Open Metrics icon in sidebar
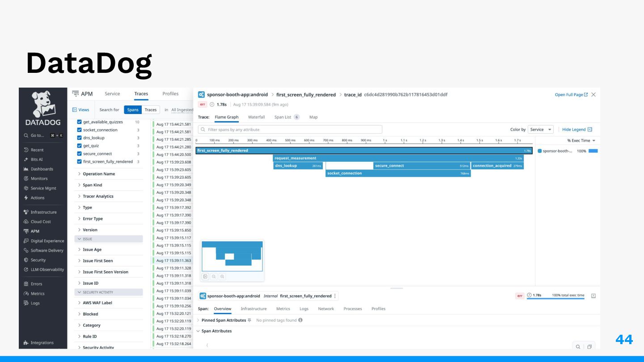Viewport: 644px width, 362px height. (26, 294)
